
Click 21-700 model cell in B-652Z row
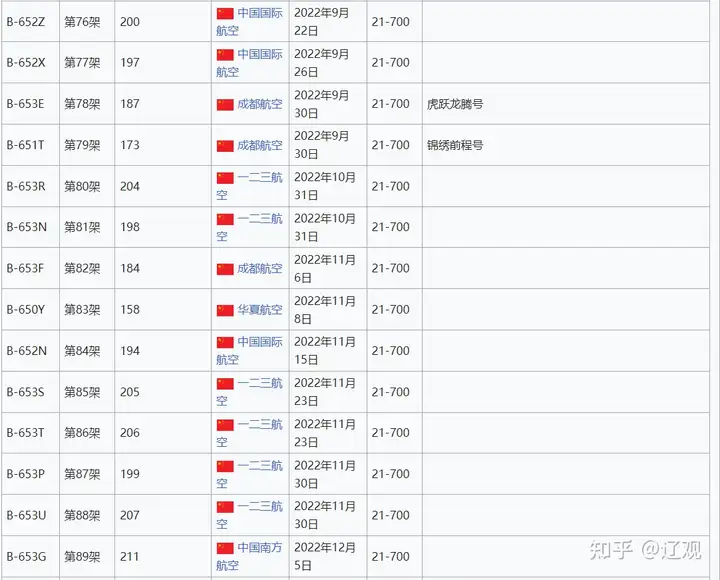394,22
